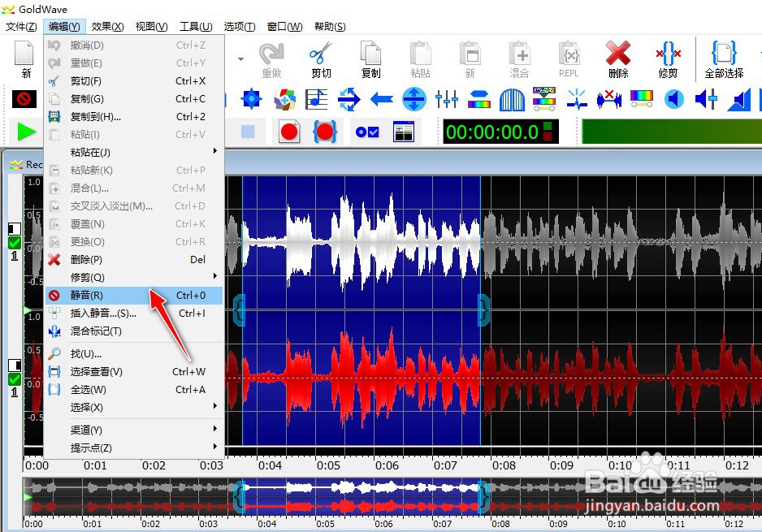This screenshot has height=532, width=762.
Task: Open the Help (帮助) menu
Action: point(330,26)
